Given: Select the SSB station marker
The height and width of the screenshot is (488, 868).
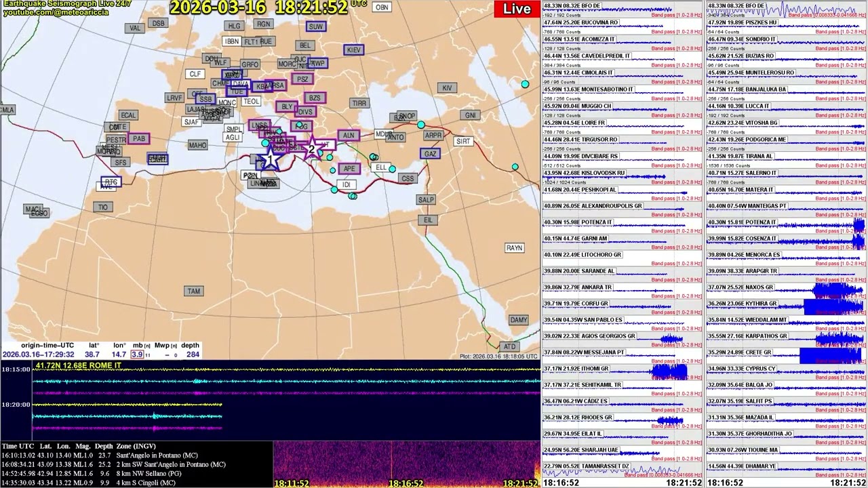Looking at the screenshot, I should (x=205, y=99).
